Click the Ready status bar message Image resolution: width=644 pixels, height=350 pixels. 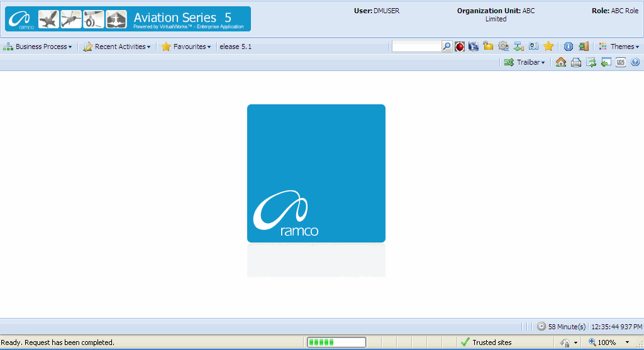coord(57,342)
